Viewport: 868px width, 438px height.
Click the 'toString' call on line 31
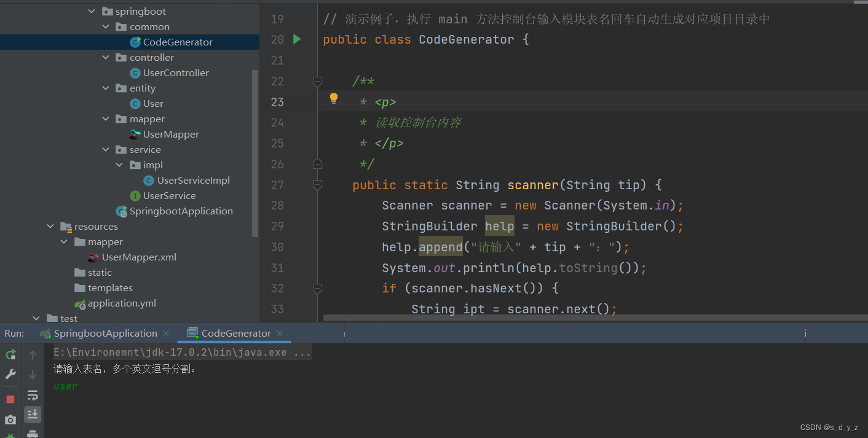click(x=588, y=268)
